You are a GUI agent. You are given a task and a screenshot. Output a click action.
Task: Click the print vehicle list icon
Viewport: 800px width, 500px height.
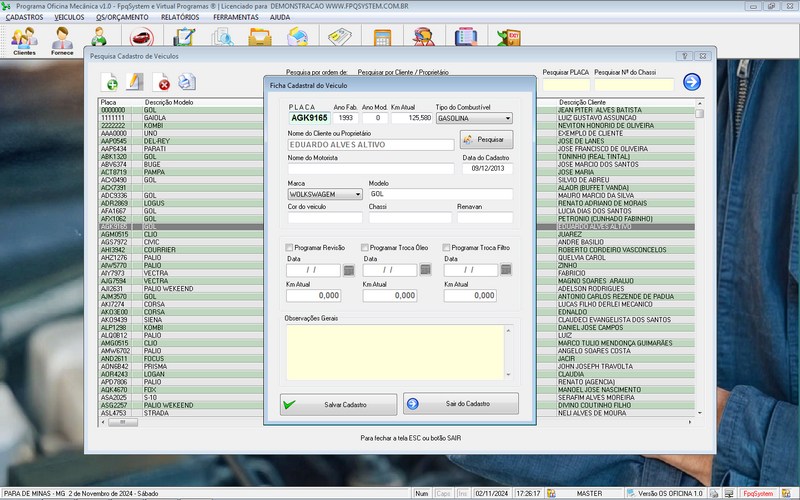point(187,82)
